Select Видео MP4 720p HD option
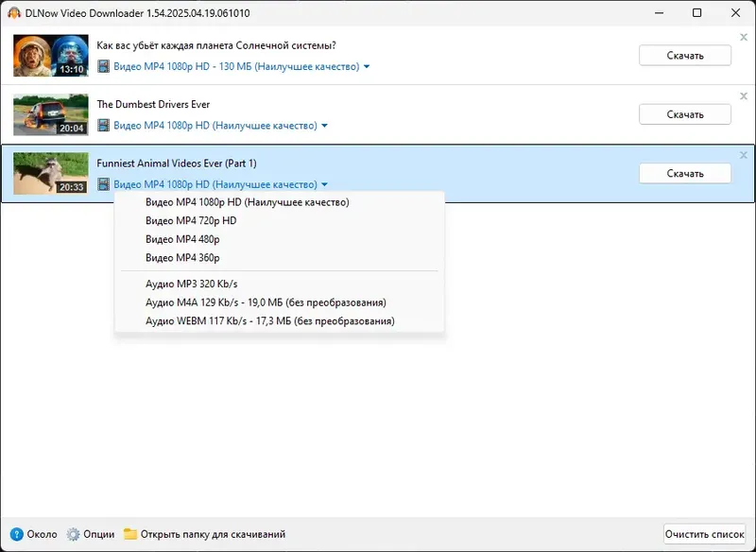The height and width of the screenshot is (552, 756). (191, 220)
